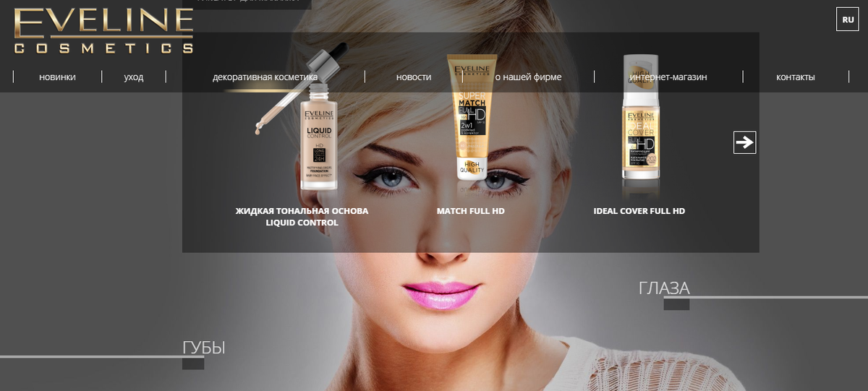Screen dimensions: 868x391
Task: Choose the ГЛАЗА category label
Action: [664, 288]
